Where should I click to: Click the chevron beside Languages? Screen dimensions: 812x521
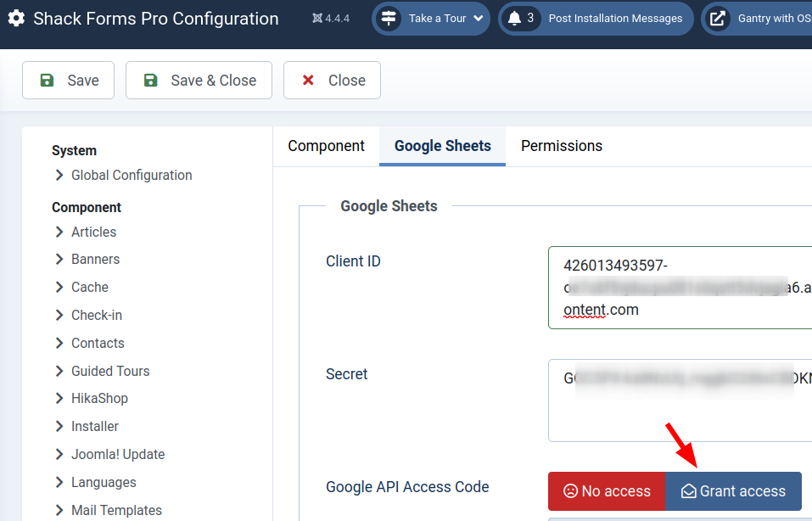59,482
